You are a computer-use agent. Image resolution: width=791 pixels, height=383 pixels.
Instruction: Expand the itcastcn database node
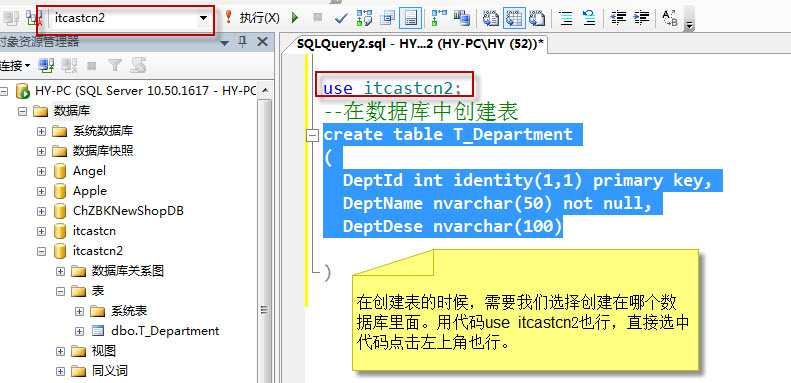[x=41, y=231]
